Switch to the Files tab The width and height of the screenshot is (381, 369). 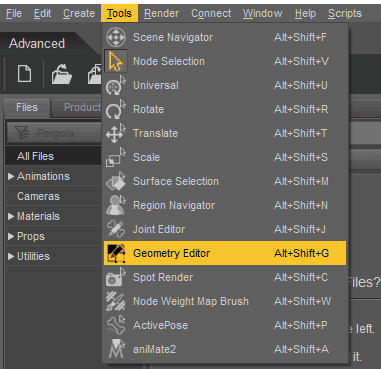(27, 107)
